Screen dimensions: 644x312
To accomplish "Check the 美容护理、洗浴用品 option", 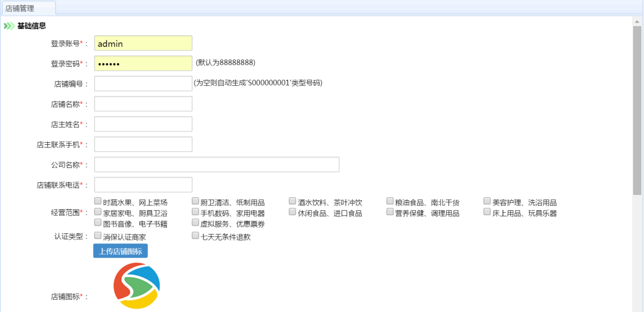I will pyautogui.click(x=487, y=201).
